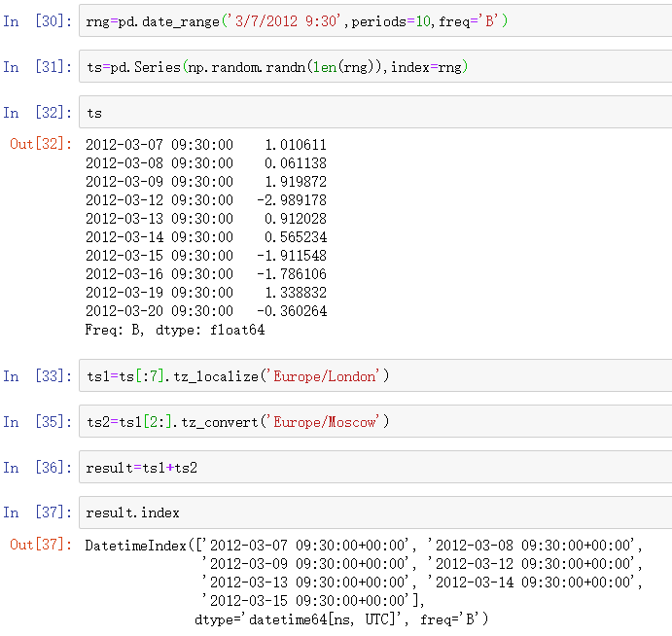
Task: Click the In [35] prompt label
Action: (37, 422)
